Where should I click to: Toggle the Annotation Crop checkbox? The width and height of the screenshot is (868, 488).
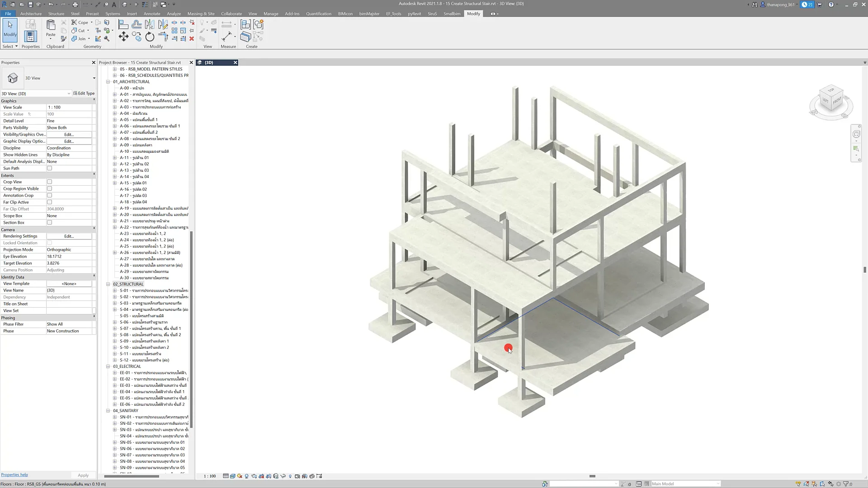coord(50,196)
